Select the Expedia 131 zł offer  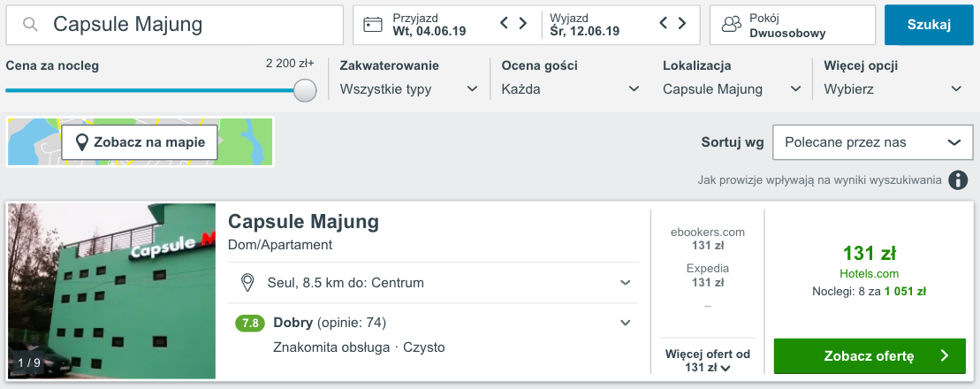[708, 275]
